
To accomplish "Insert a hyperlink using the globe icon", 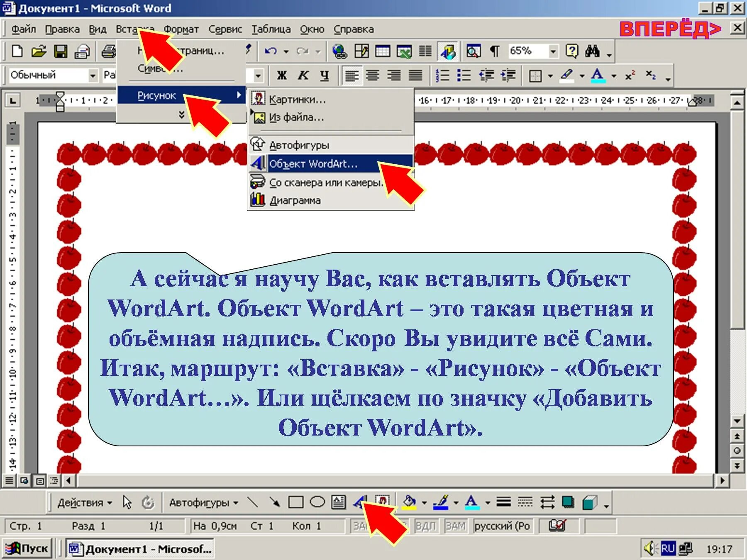I will coord(339,51).
